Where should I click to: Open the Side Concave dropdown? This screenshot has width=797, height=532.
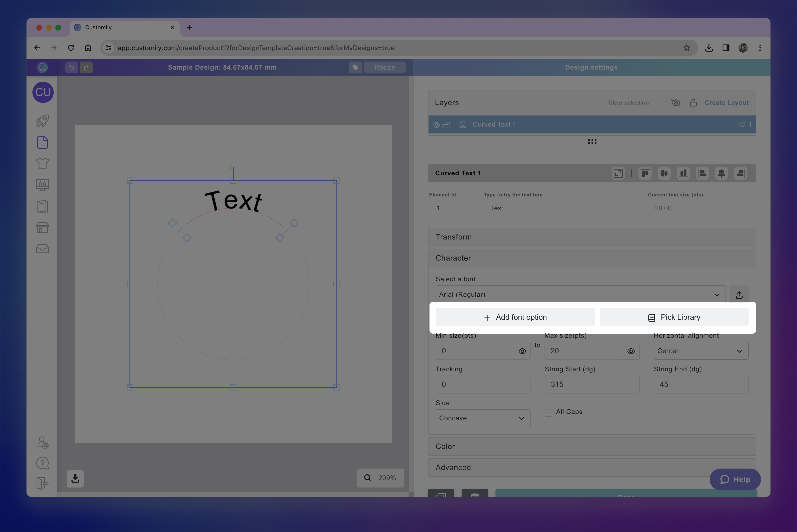[483, 418]
